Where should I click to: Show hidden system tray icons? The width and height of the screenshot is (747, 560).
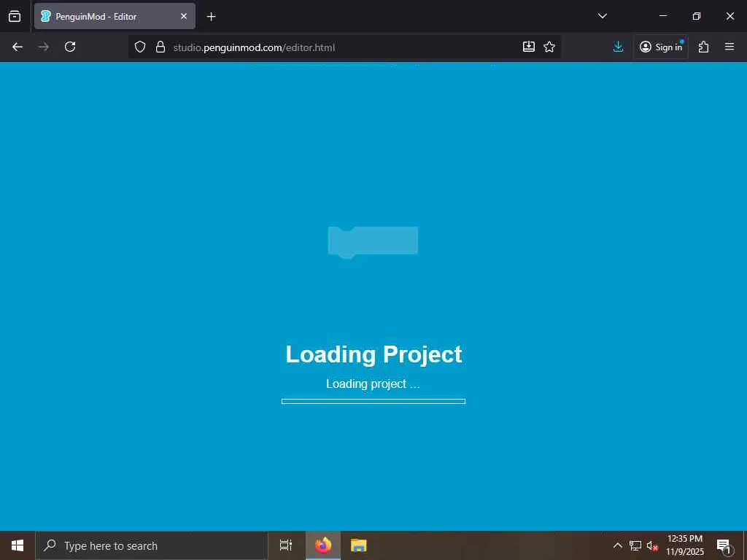click(617, 545)
